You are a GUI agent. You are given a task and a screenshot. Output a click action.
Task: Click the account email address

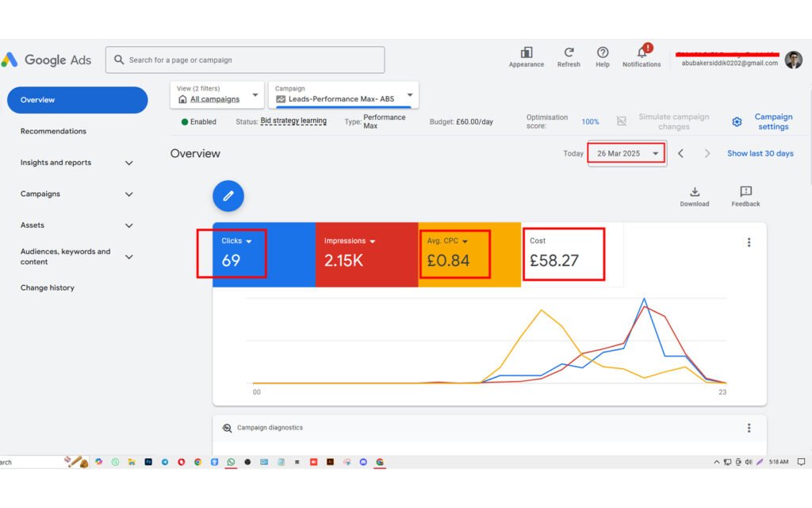[730, 63]
